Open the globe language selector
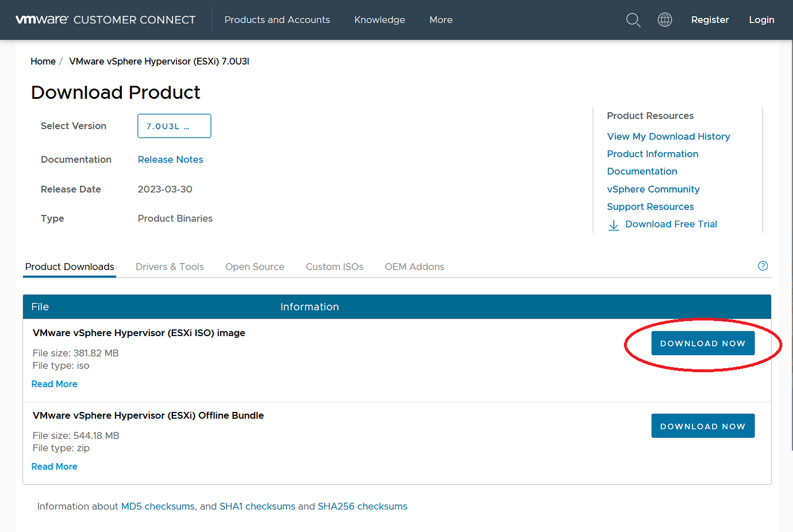 tap(665, 20)
